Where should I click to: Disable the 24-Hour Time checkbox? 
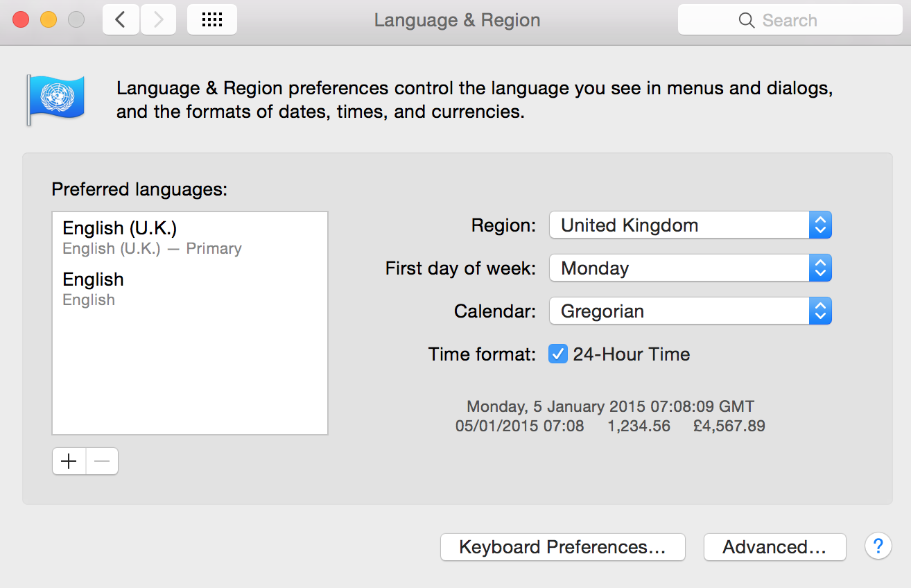coord(558,354)
